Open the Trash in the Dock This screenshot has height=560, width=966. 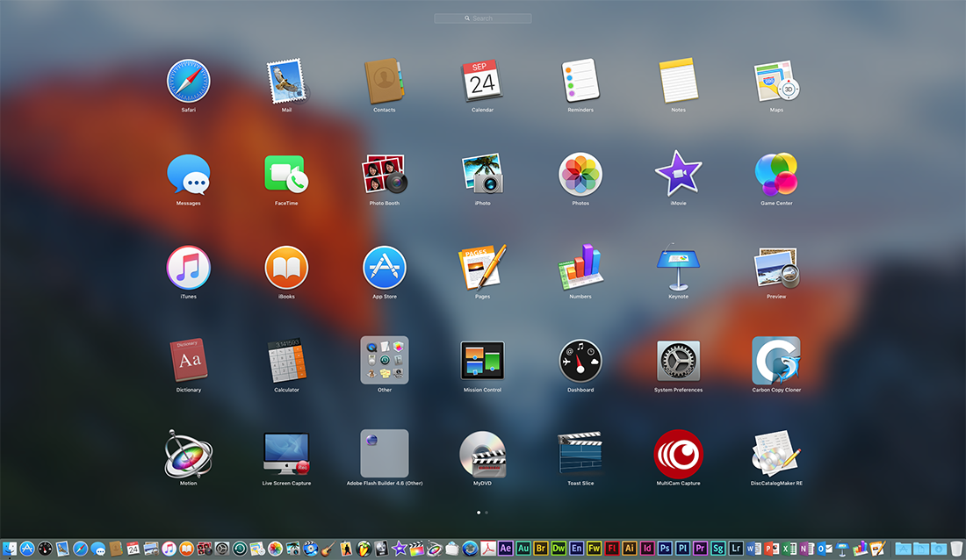click(956, 549)
